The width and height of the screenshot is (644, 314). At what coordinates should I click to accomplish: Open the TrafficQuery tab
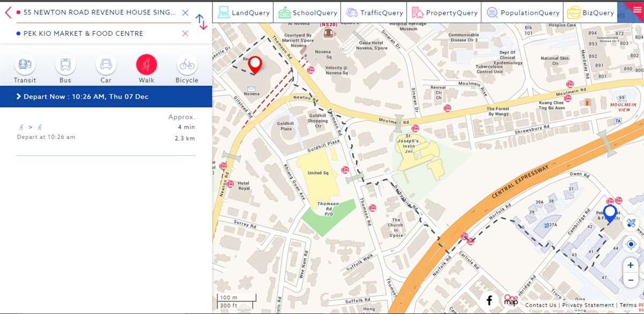(374, 12)
